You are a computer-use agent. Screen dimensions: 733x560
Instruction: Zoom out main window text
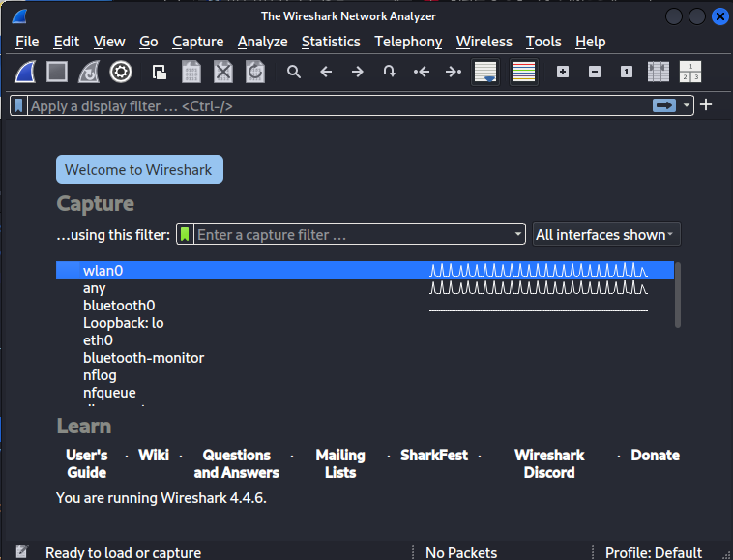tap(595, 72)
